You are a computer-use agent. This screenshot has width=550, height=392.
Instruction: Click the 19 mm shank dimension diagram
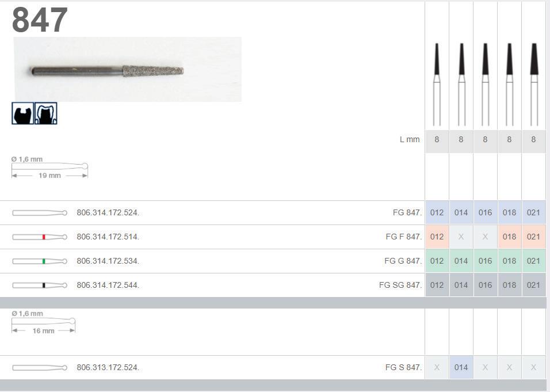50,168
